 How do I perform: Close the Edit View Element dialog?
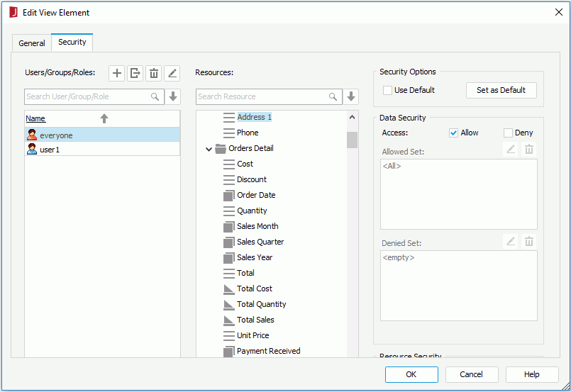click(559, 12)
